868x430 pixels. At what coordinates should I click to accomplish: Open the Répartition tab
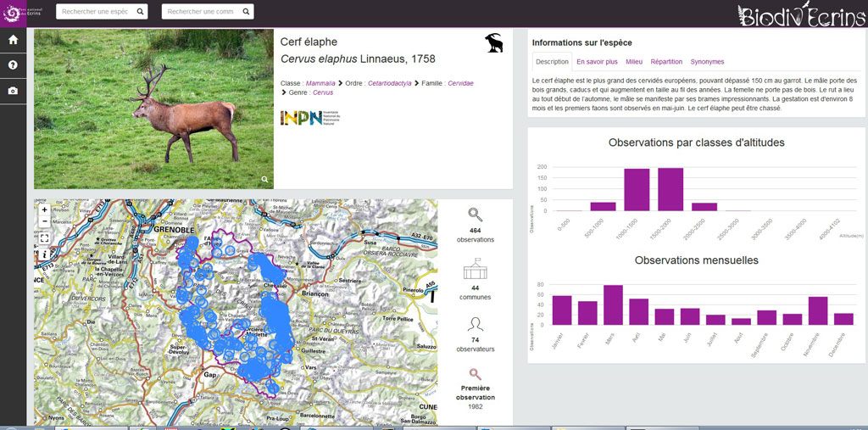click(666, 62)
